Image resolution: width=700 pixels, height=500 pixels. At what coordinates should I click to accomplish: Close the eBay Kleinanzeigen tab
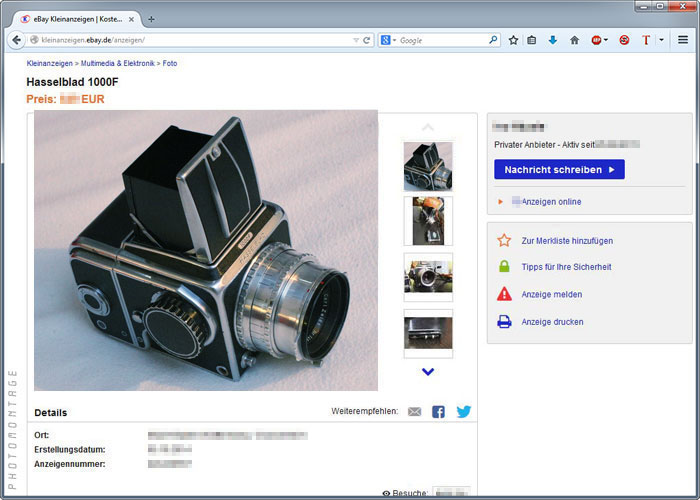click(x=131, y=20)
